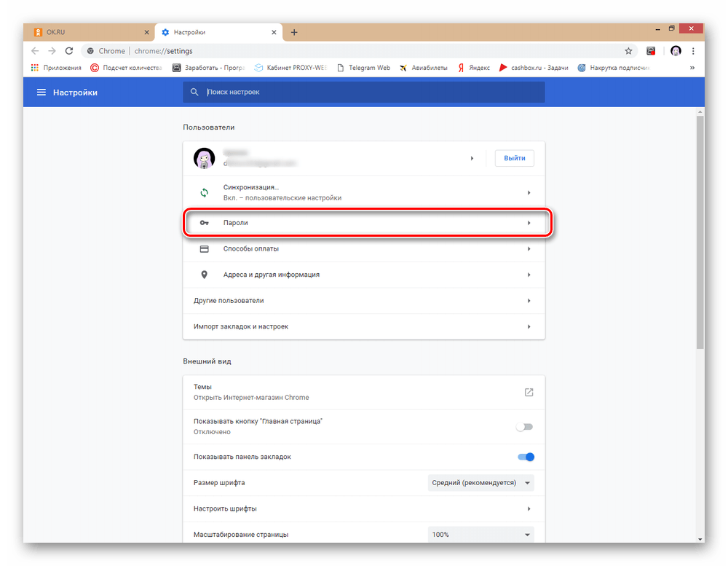Disable the Показывать панель закладок toggle

526,457
